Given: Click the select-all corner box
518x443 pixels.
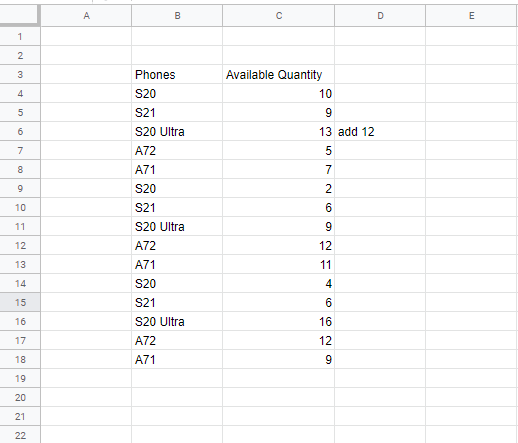Looking at the screenshot, I should coord(20,15).
